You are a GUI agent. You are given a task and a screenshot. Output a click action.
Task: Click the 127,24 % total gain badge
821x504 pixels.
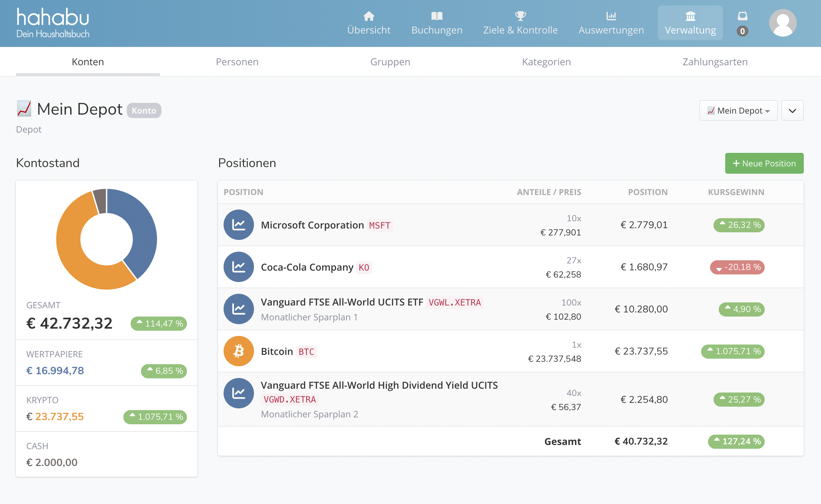[x=736, y=442]
